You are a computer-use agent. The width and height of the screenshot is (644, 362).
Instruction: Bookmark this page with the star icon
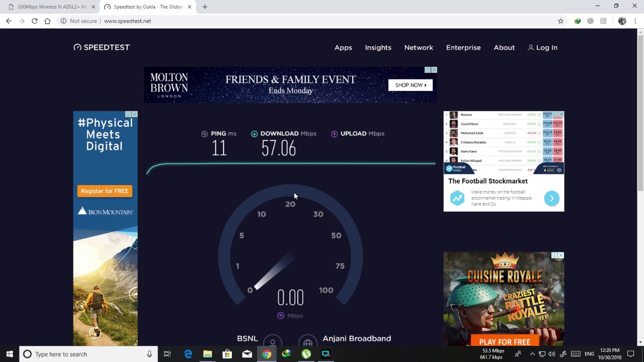(x=560, y=21)
